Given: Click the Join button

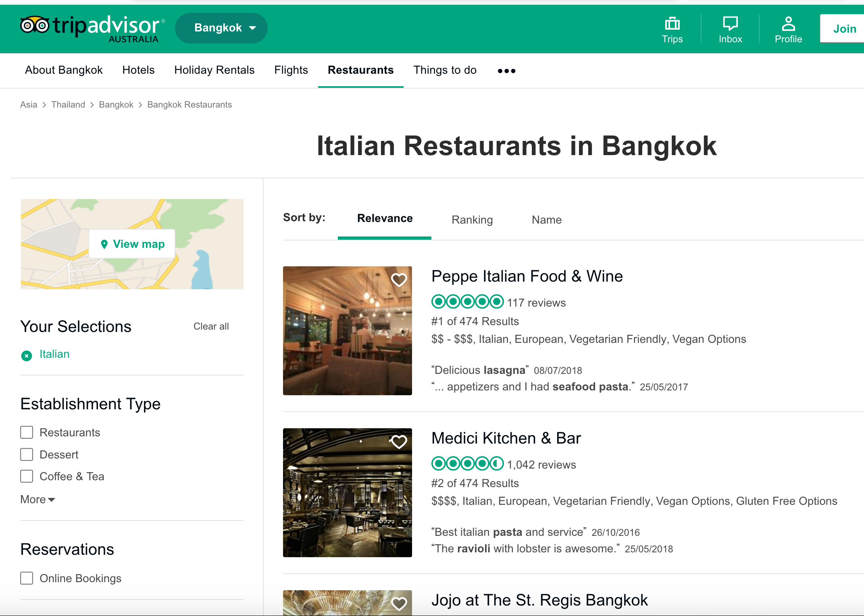Looking at the screenshot, I should coord(842,29).
